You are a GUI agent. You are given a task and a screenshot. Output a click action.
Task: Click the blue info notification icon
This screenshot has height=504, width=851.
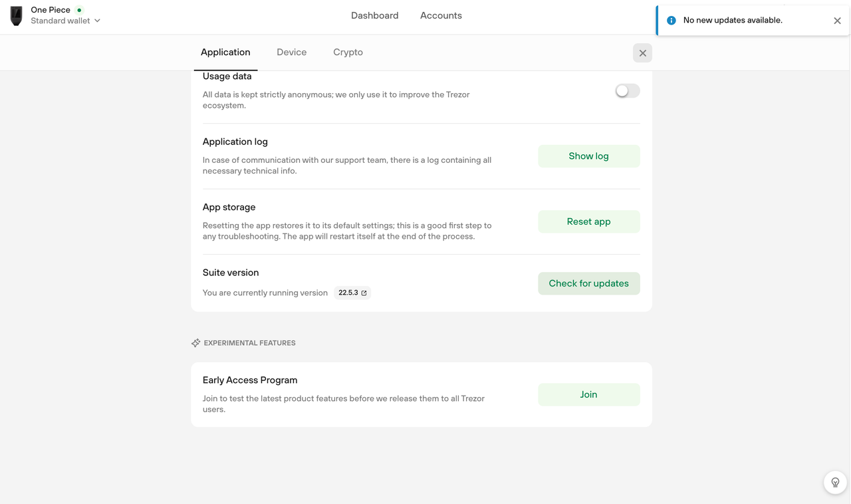point(671,21)
